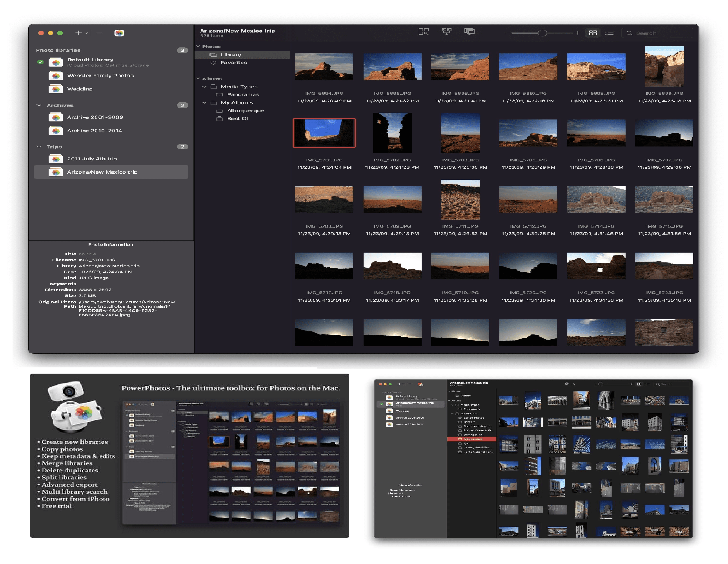
Task: Open the add library dropdown arrow in main window
Action: pyautogui.click(x=87, y=33)
